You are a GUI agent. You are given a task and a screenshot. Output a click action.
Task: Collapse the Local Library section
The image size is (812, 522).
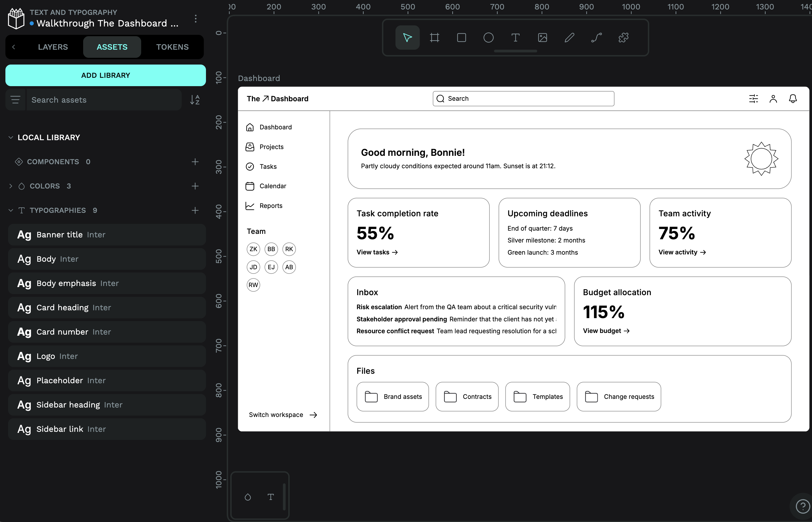[x=11, y=138]
